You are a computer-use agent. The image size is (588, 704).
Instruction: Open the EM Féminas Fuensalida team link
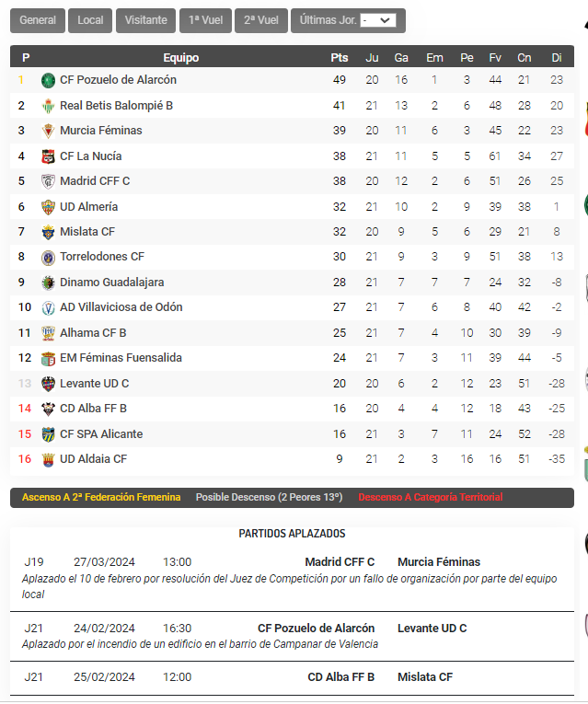coord(121,357)
